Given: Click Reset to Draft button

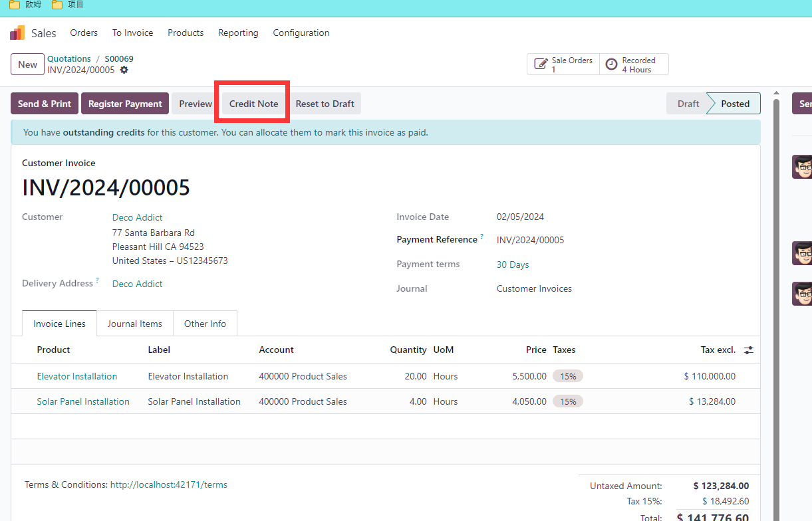Looking at the screenshot, I should click(325, 104).
